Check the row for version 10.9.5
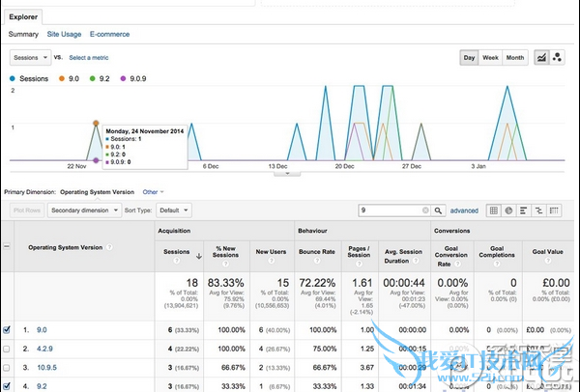 (9, 368)
